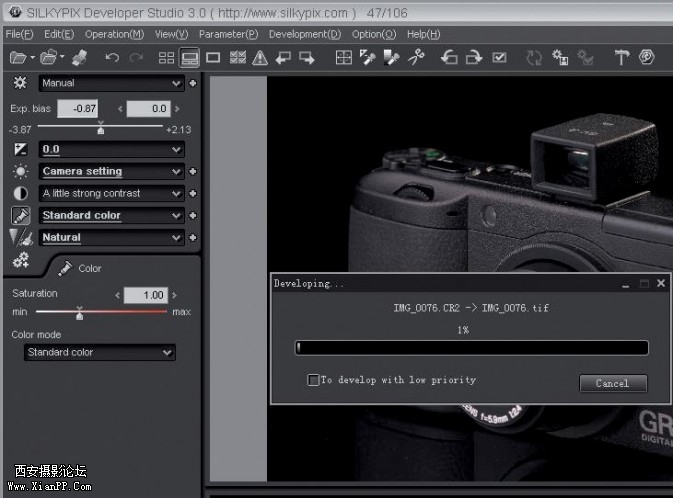The image size is (673, 498).
Task: Click the sharpness and noise icon
Action: 20,237
